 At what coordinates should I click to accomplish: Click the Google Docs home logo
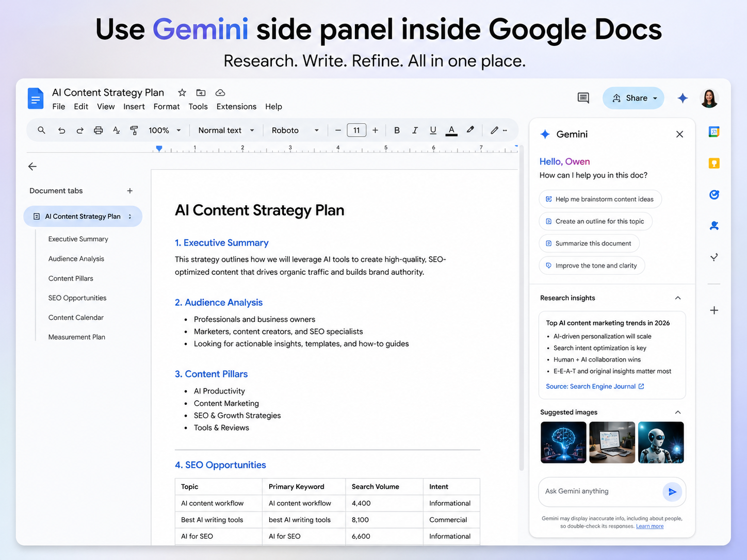coord(36,98)
